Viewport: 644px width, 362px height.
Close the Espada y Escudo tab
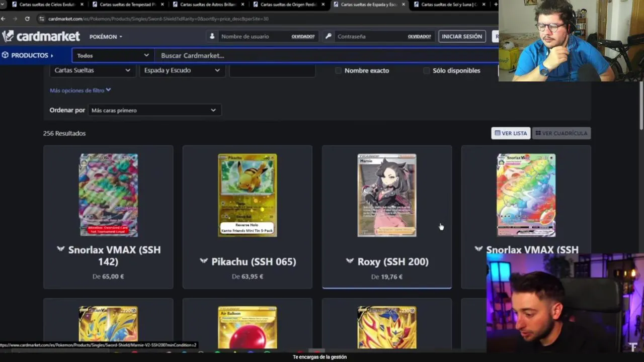click(x=404, y=5)
